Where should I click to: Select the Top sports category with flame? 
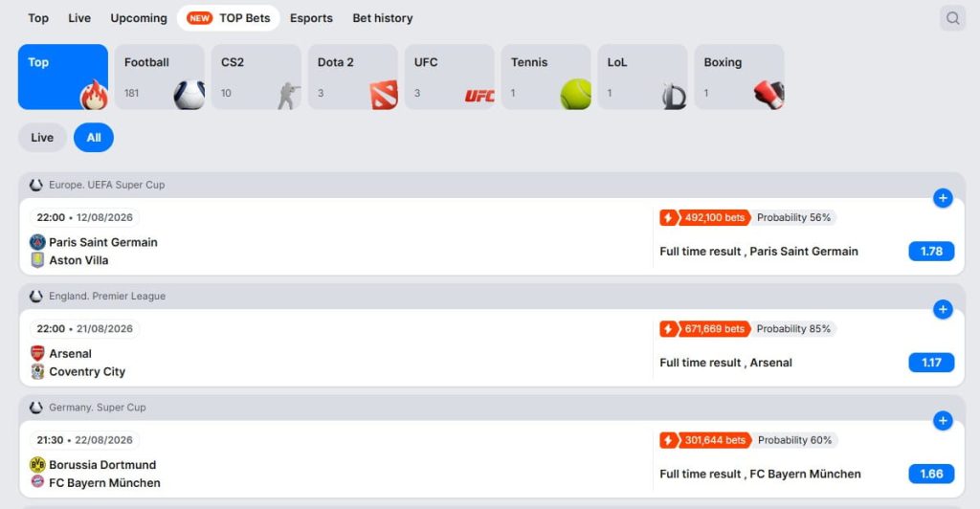click(x=63, y=77)
